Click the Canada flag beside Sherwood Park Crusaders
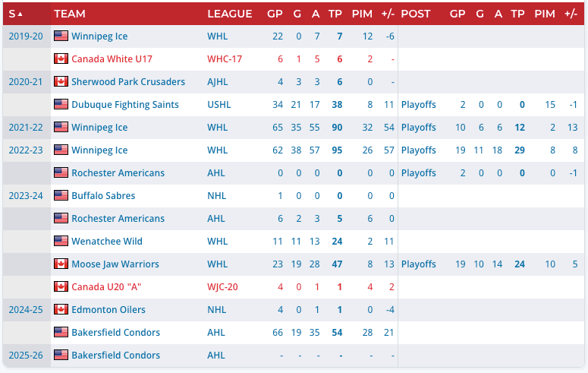This screenshot has height=373, width=588. coord(61,82)
